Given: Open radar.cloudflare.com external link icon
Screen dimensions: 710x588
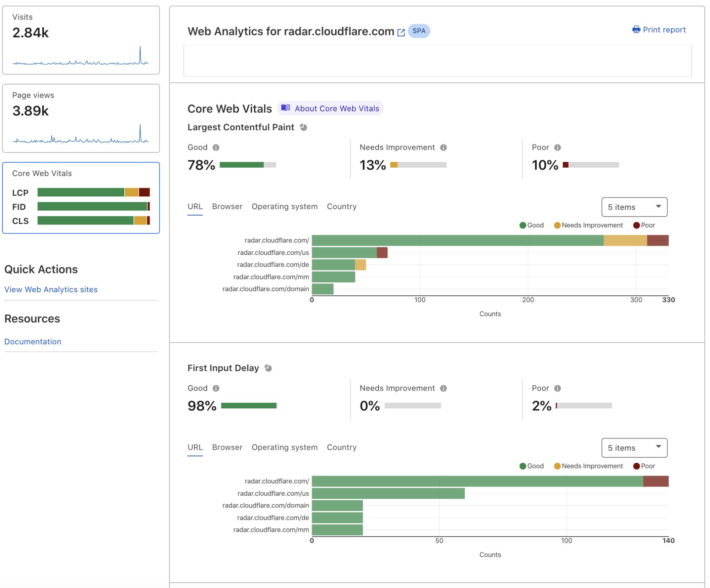Looking at the screenshot, I should point(401,32).
